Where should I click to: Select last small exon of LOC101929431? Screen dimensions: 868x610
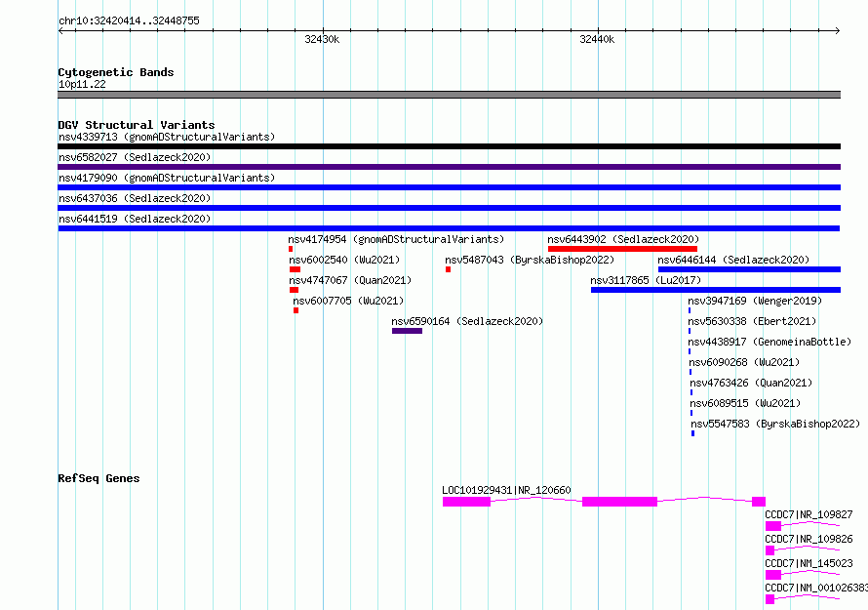(759, 502)
